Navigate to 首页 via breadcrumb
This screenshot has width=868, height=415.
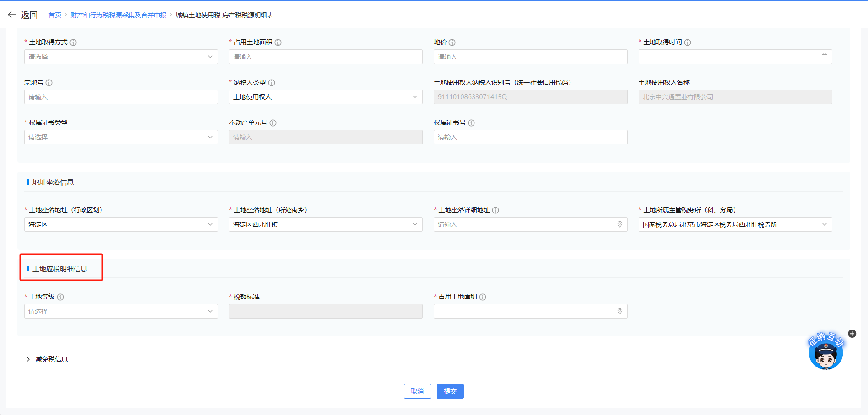(x=55, y=14)
